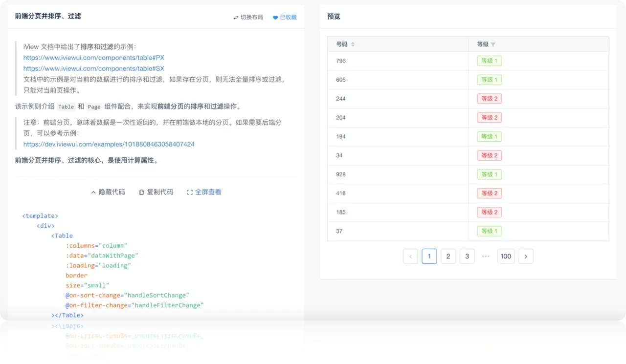Select page 1 in pagination

429,257
